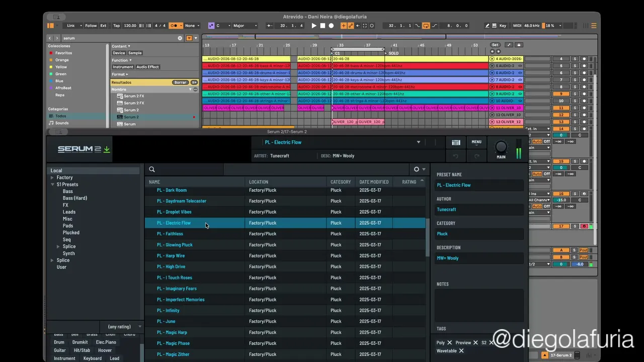This screenshot has height=362, width=644.
Task: Arm the record button on track 17
Action: pos(584,226)
